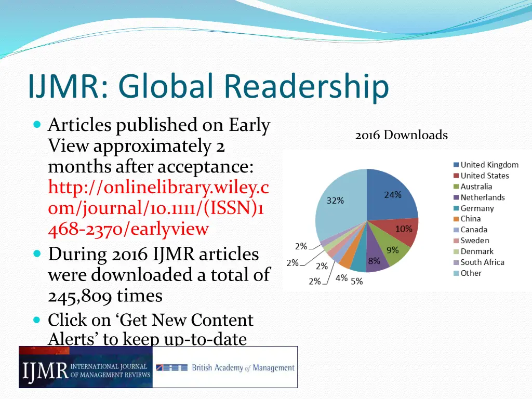Screen dimensions: 532x399
Task: Click the Germany legend color swatch
Action: click(456, 208)
